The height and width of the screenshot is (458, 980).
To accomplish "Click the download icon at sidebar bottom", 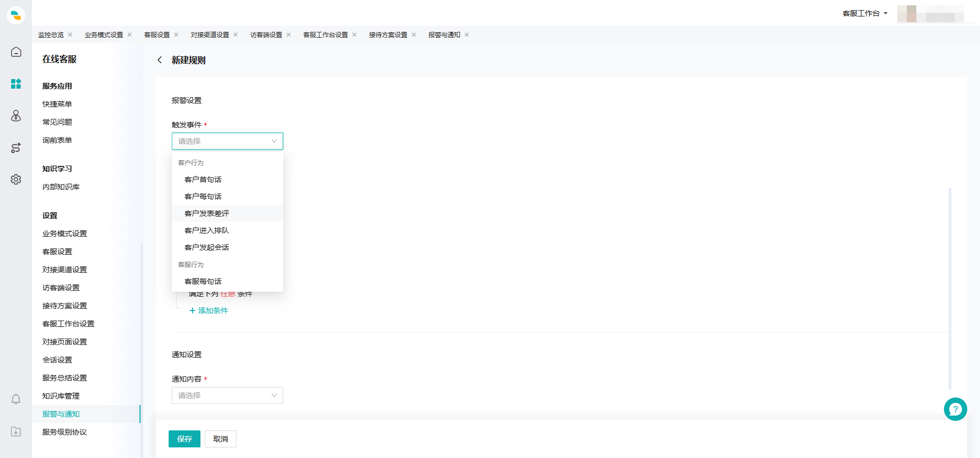I will [16, 431].
